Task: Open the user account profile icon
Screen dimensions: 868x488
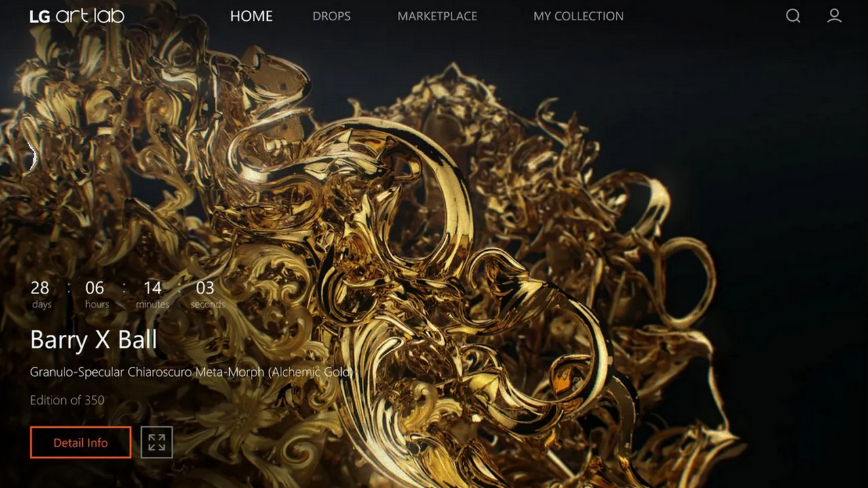Action: [x=834, y=16]
